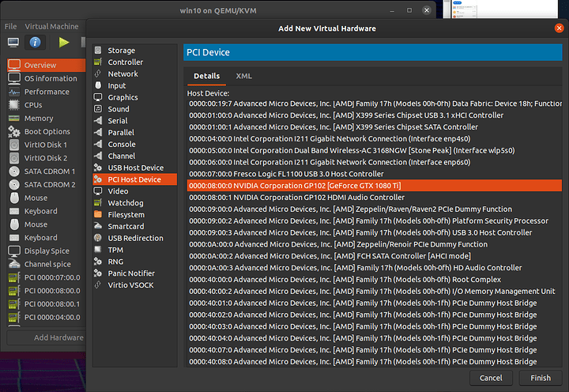This screenshot has width=569, height=392.
Task: Select USB Host Device entry
Action: tap(135, 168)
